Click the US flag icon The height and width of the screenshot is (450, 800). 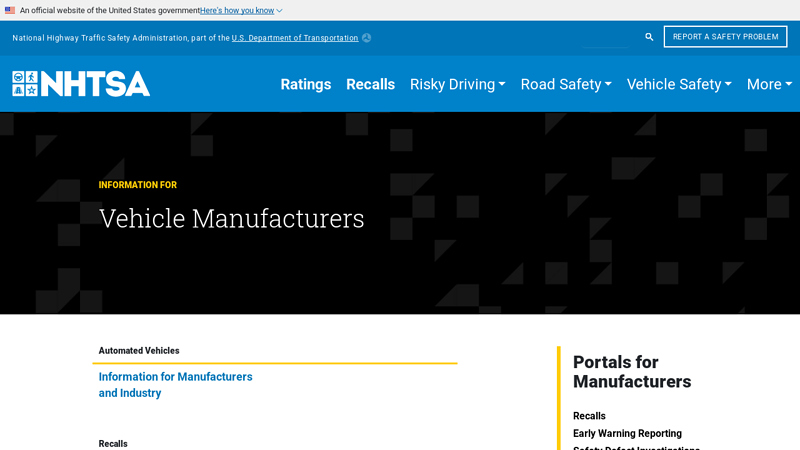tap(10, 10)
